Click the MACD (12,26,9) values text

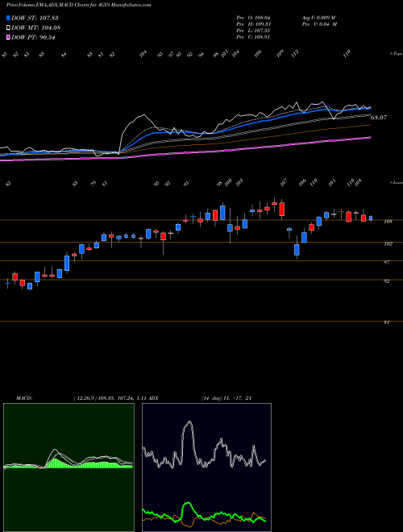(x=110, y=398)
